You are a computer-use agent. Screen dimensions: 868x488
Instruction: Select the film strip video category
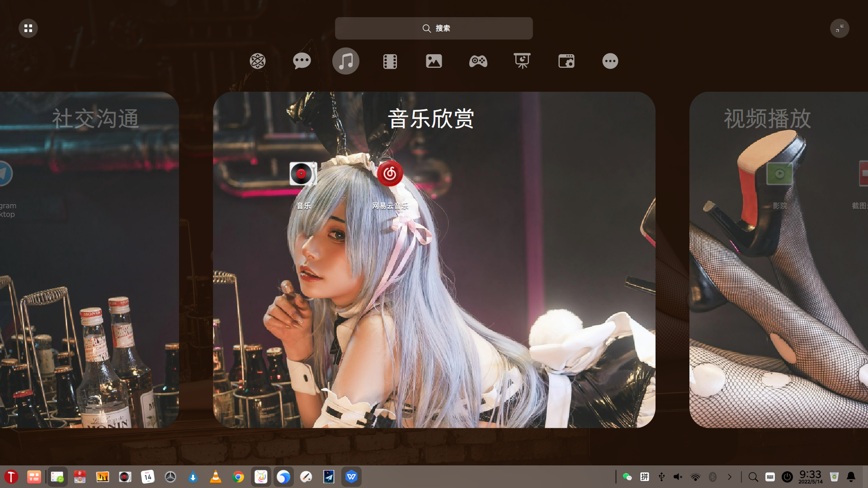[x=390, y=61]
